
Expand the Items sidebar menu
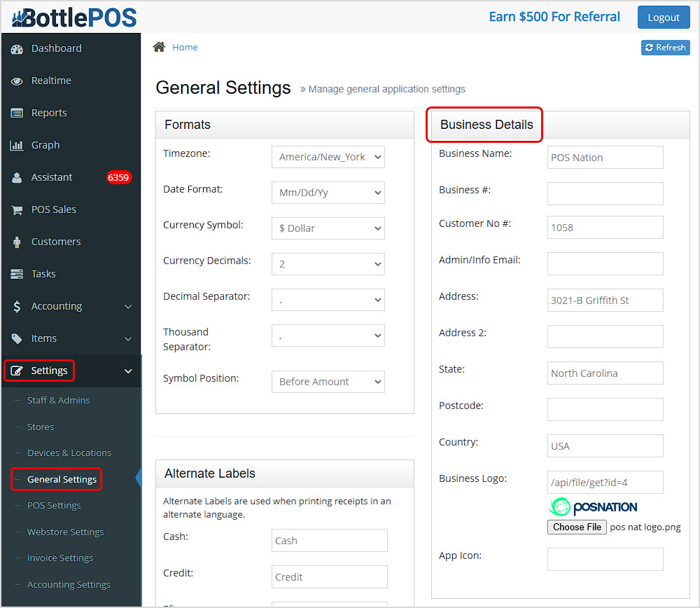44,338
